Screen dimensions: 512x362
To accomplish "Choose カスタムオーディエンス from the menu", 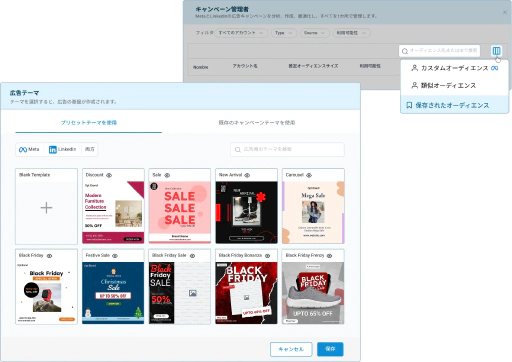I will click(455, 68).
